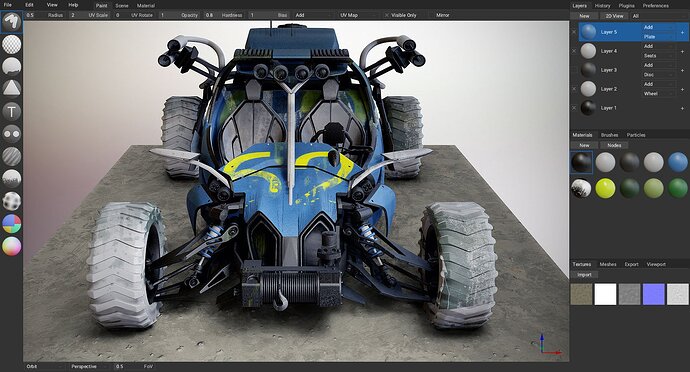The width and height of the screenshot is (690, 372).
Task: Open the Edit menu
Action: [29, 5]
